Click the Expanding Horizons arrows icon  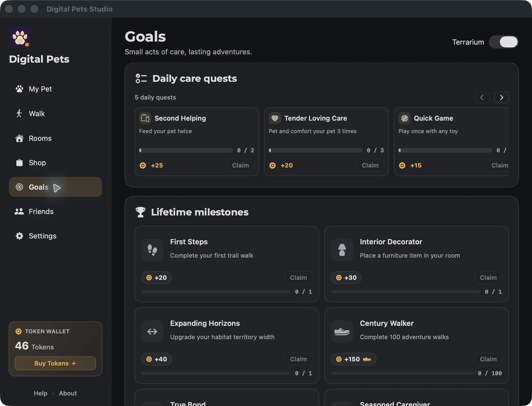click(152, 331)
